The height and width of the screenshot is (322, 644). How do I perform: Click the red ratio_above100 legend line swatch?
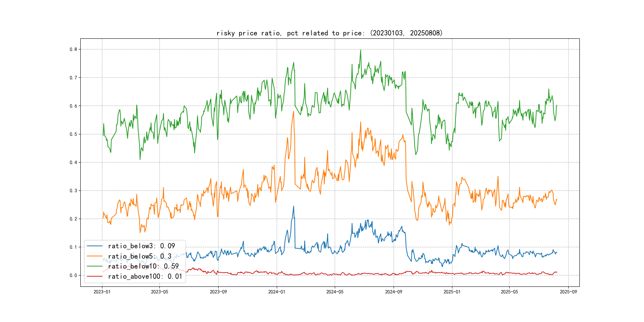point(94,276)
